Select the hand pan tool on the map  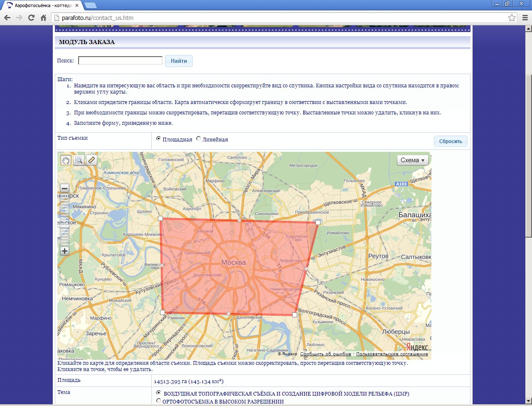coord(66,160)
